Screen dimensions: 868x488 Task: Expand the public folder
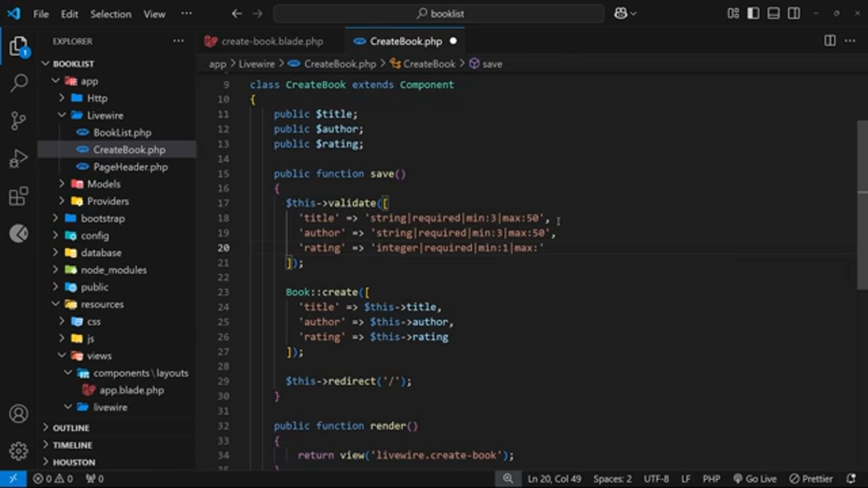(94, 287)
